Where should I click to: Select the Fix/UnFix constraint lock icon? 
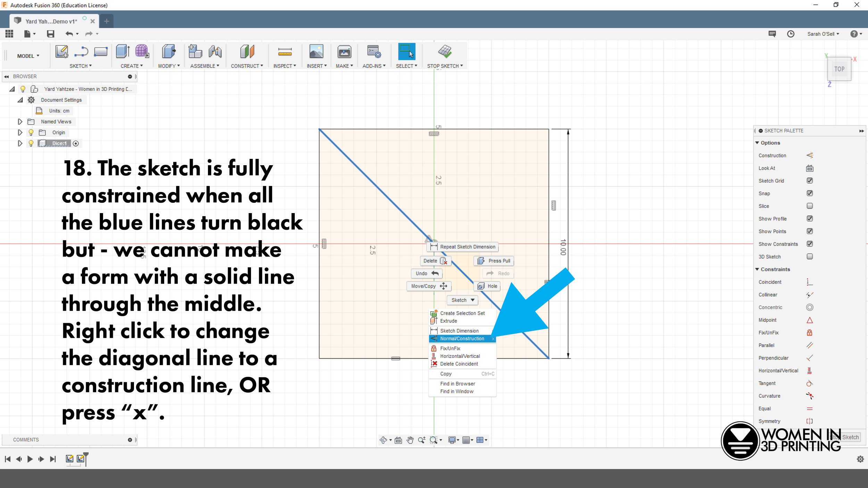810,333
